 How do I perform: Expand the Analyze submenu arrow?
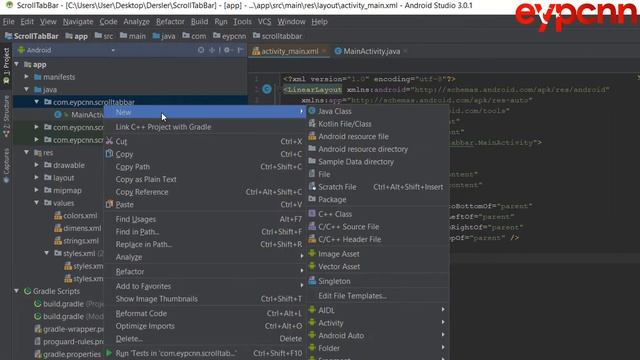point(302,256)
